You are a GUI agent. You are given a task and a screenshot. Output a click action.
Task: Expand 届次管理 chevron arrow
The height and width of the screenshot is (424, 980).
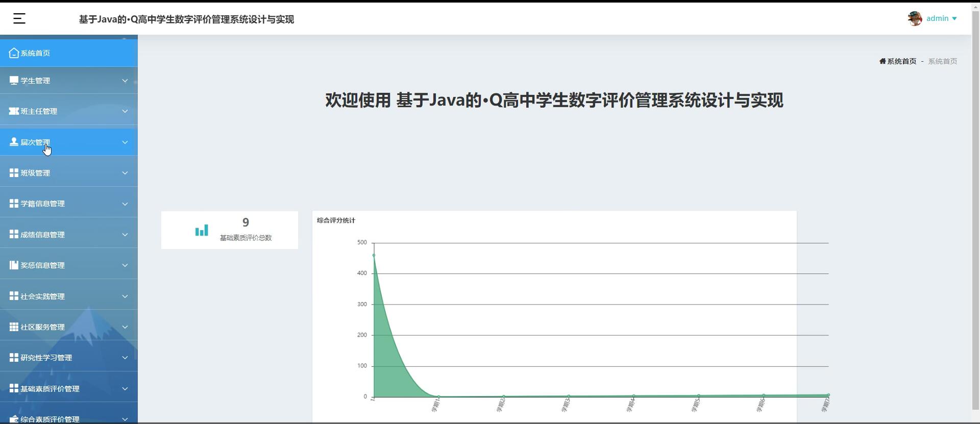click(125, 142)
